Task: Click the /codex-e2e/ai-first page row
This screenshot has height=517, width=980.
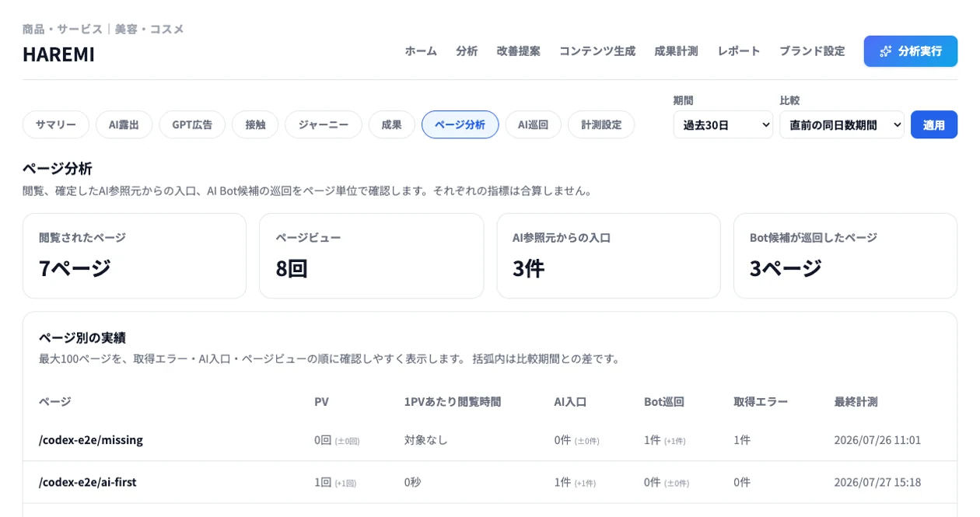Action: coord(490,482)
